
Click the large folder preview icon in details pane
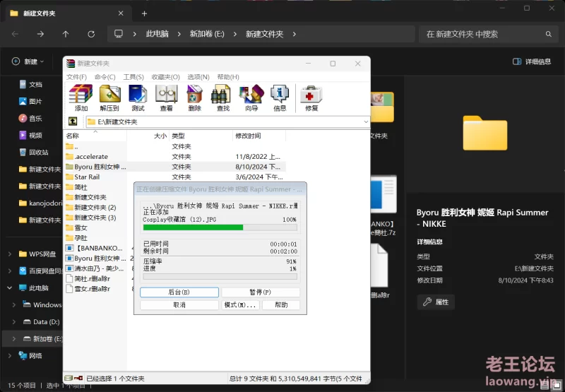tap(485, 133)
